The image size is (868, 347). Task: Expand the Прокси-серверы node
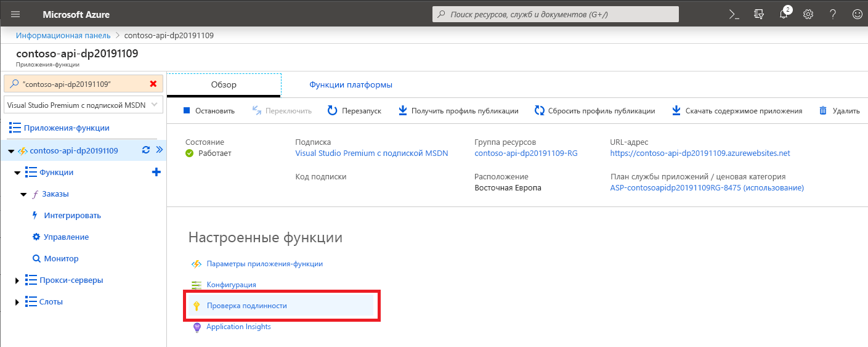point(17,280)
